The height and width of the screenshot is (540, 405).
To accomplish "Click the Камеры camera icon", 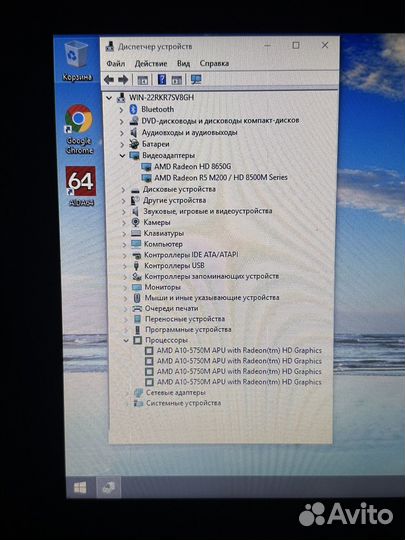I will pos(135,222).
